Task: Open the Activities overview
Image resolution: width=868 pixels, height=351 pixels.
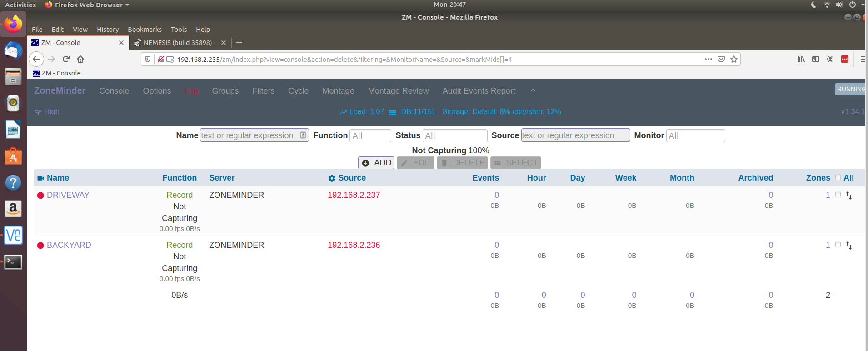Action: pos(20,5)
